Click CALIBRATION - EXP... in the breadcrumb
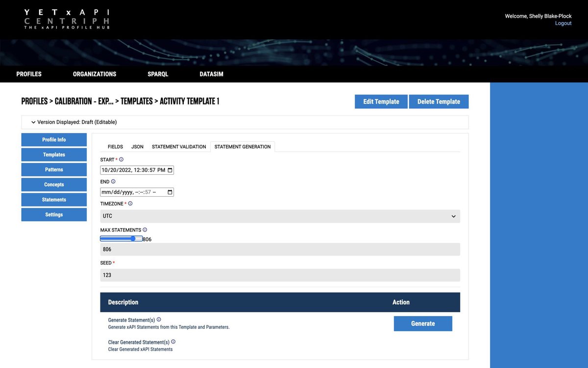This screenshot has height=368, width=588. tap(84, 102)
